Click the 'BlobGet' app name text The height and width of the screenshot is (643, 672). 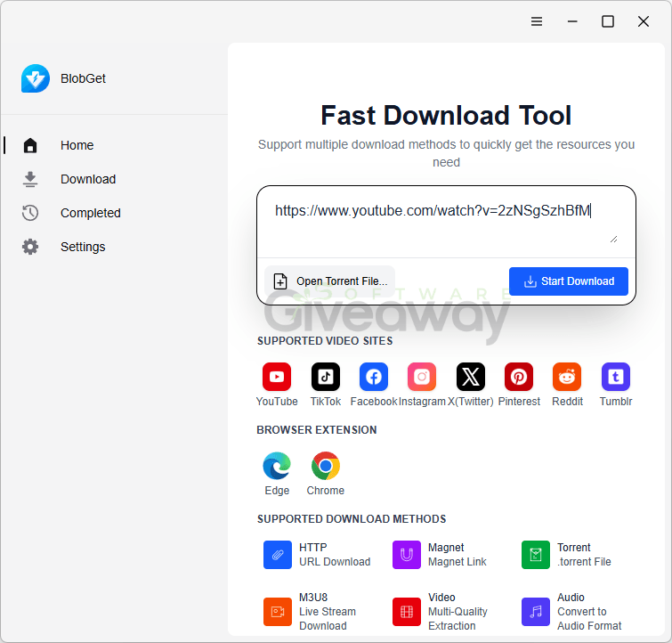tap(83, 78)
